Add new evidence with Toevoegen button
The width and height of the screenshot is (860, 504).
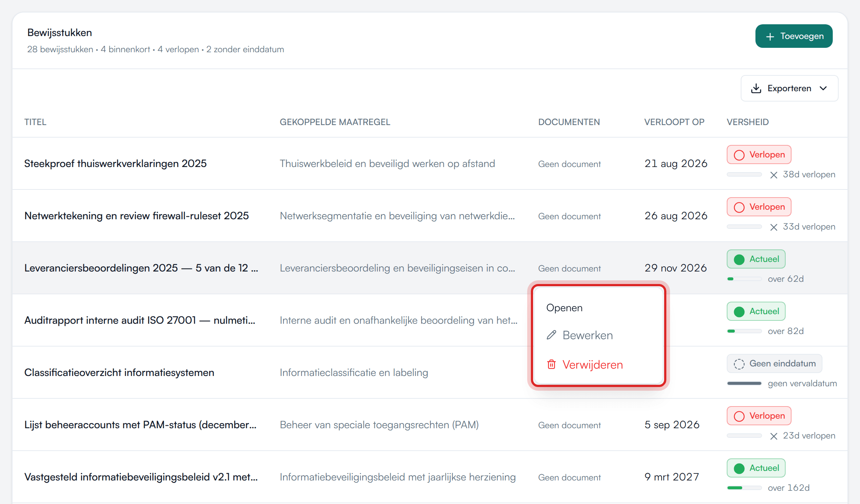coord(794,36)
